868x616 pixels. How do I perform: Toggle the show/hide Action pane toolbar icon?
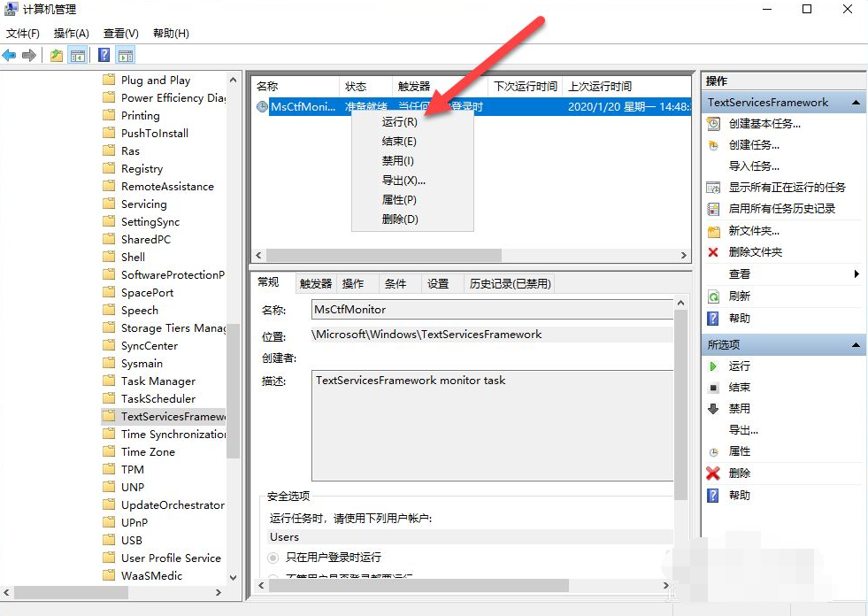click(126, 55)
